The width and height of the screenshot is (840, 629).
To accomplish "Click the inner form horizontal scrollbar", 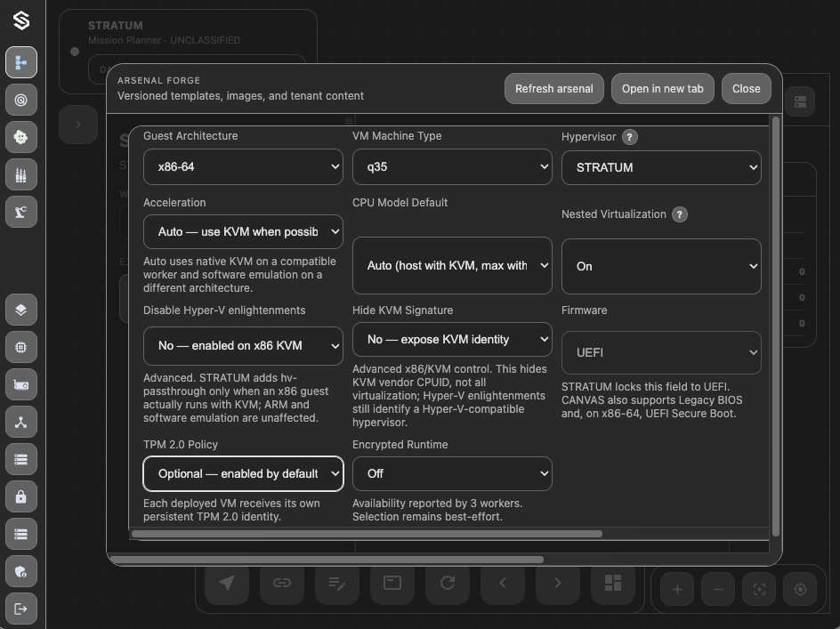I will pyautogui.click(x=367, y=534).
